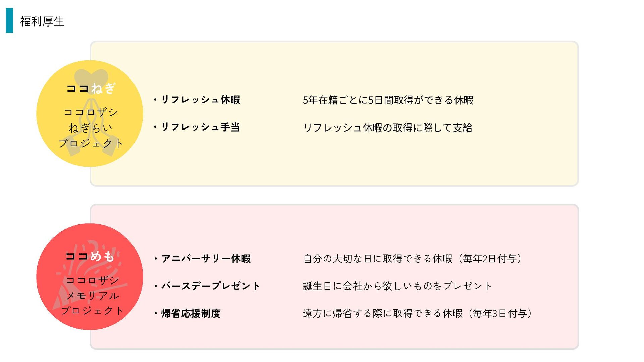Click the 帰省応援制度 bullet item

pos(187,313)
